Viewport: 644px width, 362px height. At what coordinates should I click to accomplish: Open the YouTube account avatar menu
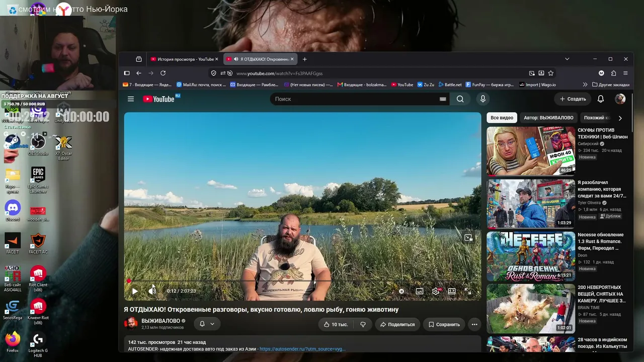pos(620,99)
